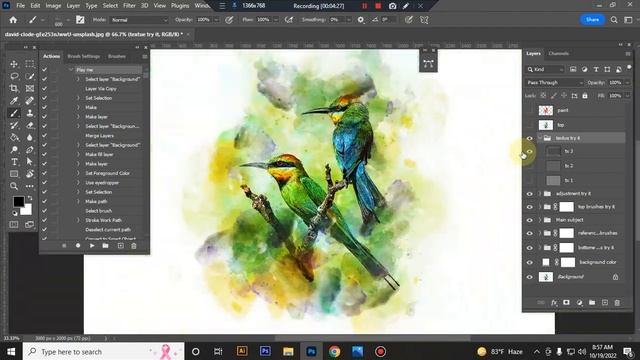Expand the Main subject group
The height and width of the screenshot is (360, 640).
(540, 220)
